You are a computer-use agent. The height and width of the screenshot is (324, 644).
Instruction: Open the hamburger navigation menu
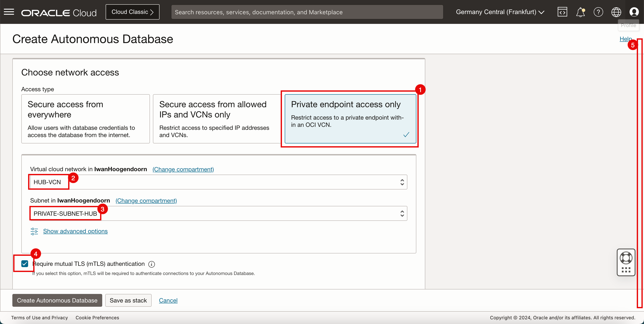[x=9, y=12]
